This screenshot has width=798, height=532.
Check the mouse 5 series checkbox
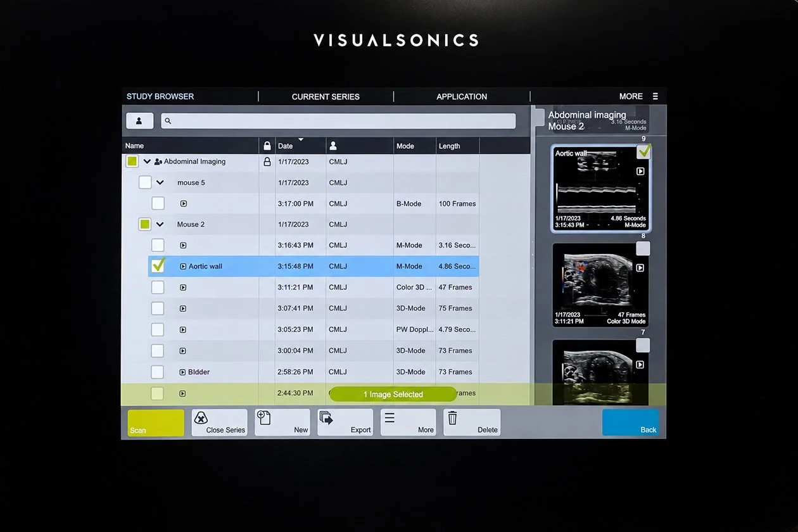[x=145, y=182]
